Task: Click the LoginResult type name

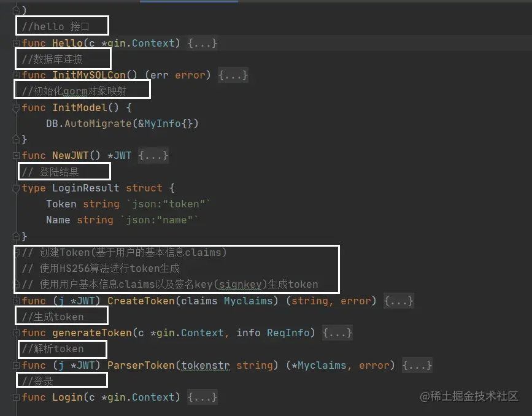Action: pyautogui.click(x=86, y=188)
